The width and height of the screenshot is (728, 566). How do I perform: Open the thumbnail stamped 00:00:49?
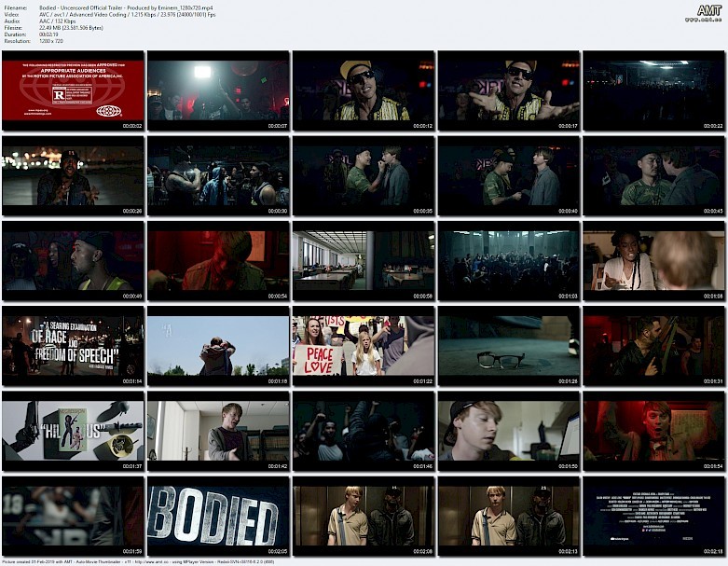73,261
